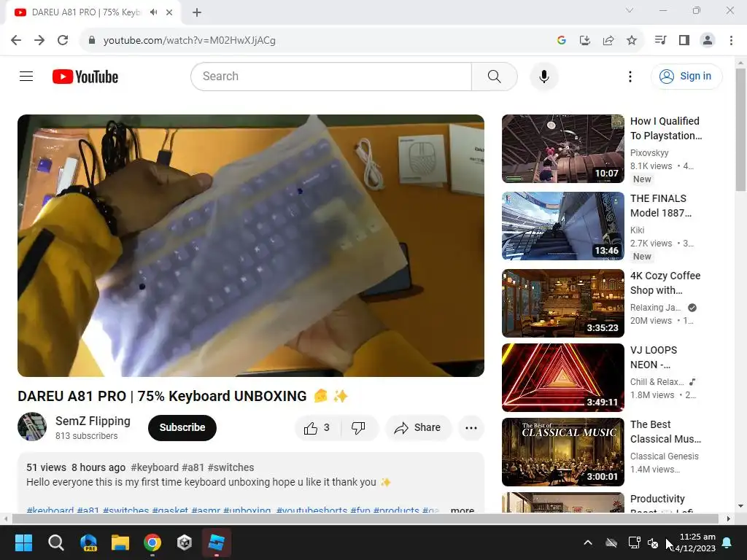Click the address bar URL
The width and height of the screenshot is (747, 560).
tap(189, 40)
